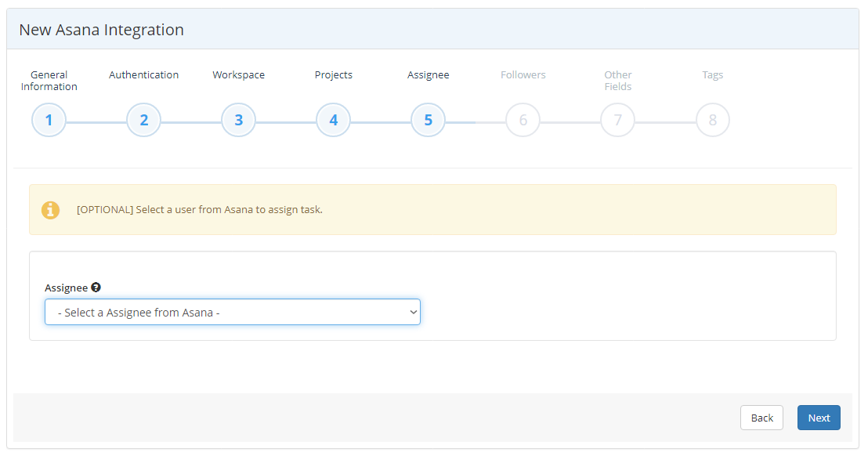Go to the Authentication step label
The image size is (868, 456).
(x=143, y=74)
